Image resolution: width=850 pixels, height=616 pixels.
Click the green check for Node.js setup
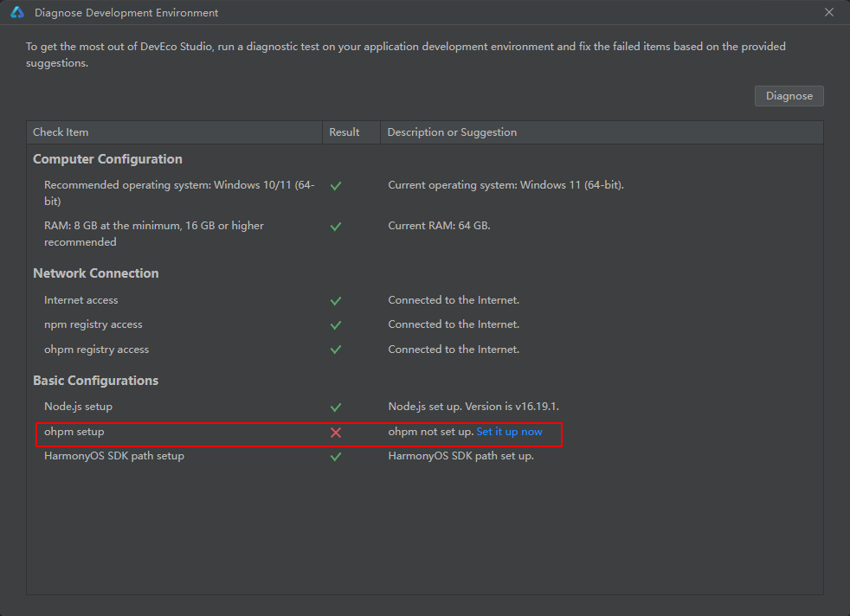click(x=336, y=407)
